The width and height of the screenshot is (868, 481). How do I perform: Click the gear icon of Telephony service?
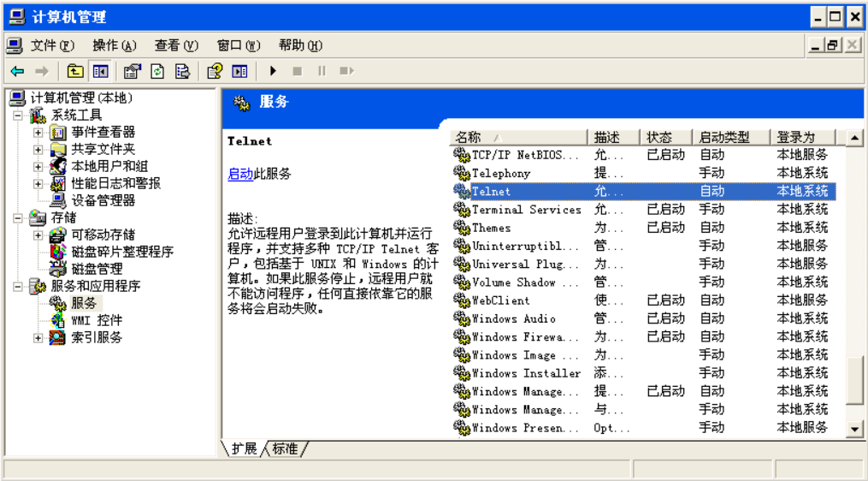pos(462,173)
